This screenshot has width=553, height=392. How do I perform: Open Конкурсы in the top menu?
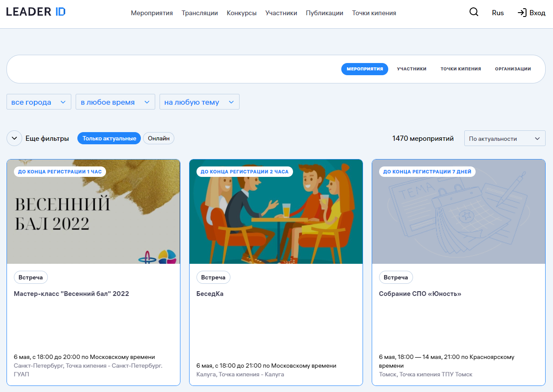tap(241, 13)
